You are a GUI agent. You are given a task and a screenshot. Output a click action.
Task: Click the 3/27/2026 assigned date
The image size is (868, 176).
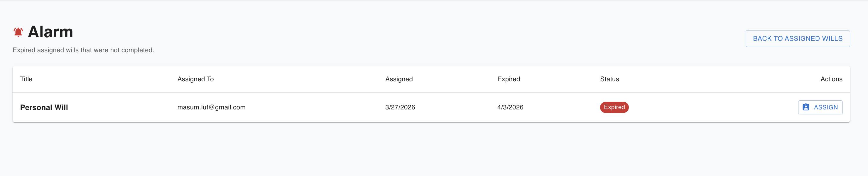point(400,107)
